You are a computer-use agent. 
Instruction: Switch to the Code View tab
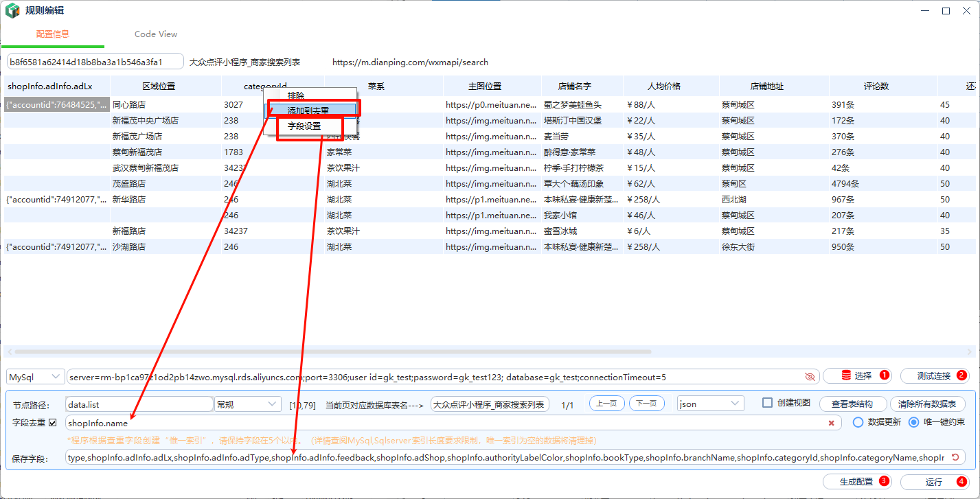[x=156, y=34]
